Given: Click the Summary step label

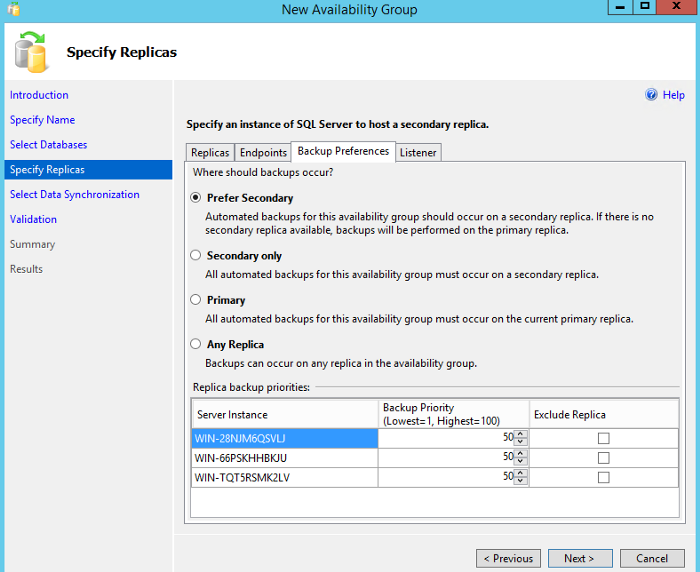Looking at the screenshot, I should [32, 244].
